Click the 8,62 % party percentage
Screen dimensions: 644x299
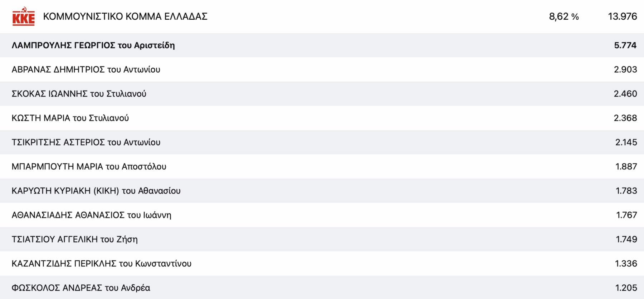563,16
